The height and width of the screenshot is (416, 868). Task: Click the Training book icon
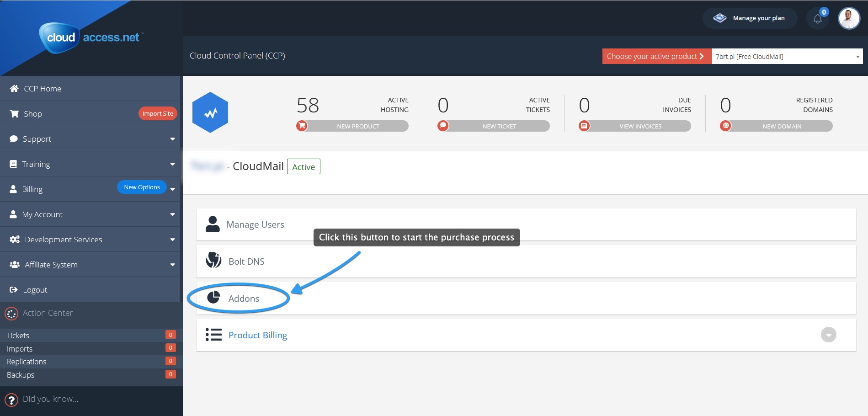click(x=13, y=164)
